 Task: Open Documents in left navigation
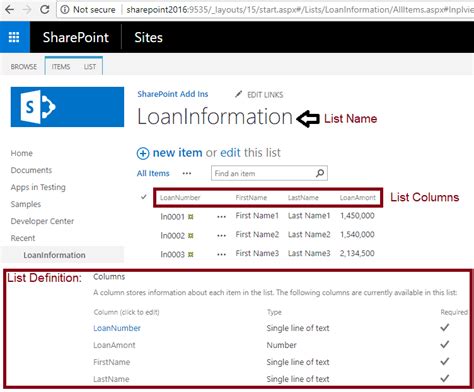[31, 170]
